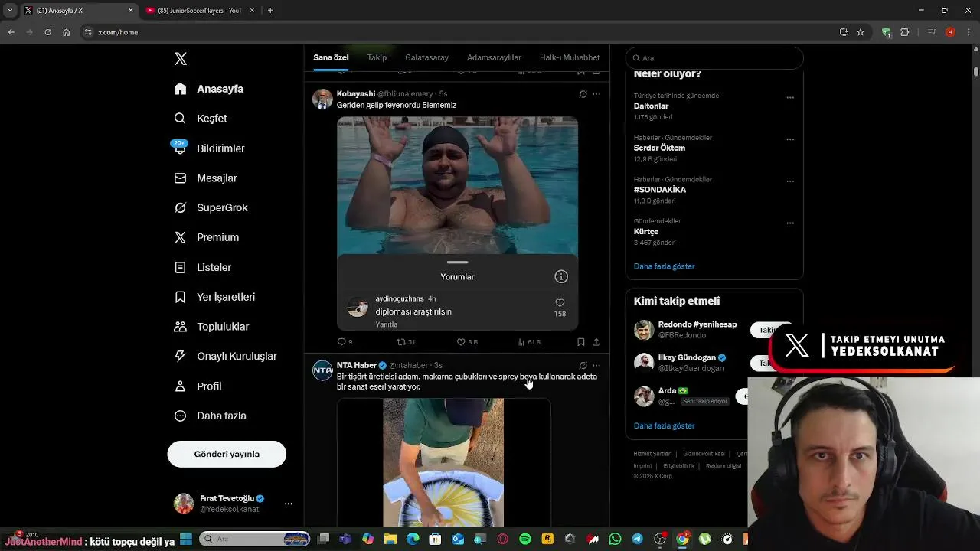The image size is (980, 551).
Task: Show more follow suggestions link
Action: pos(664,425)
